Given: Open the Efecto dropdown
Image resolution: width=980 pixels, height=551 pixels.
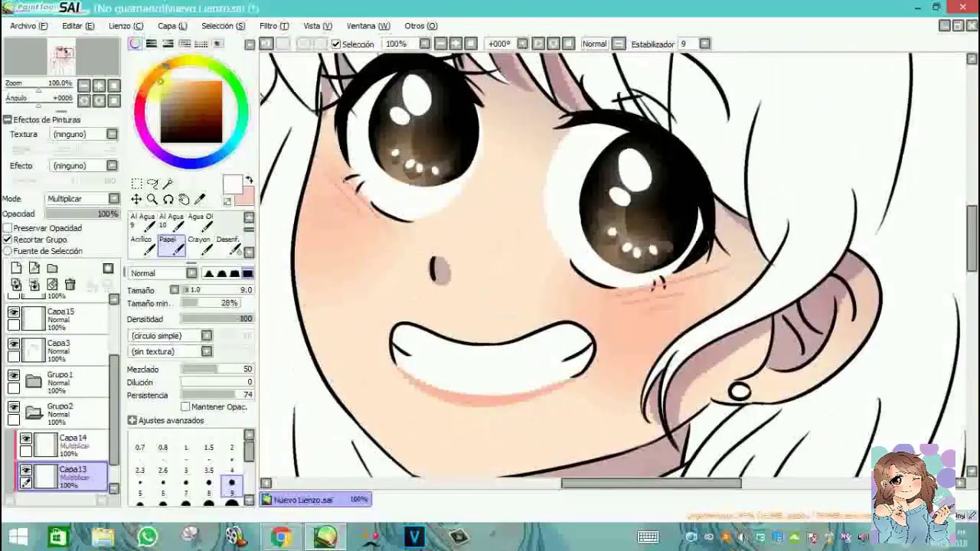Looking at the screenshot, I should pyautogui.click(x=112, y=165).
